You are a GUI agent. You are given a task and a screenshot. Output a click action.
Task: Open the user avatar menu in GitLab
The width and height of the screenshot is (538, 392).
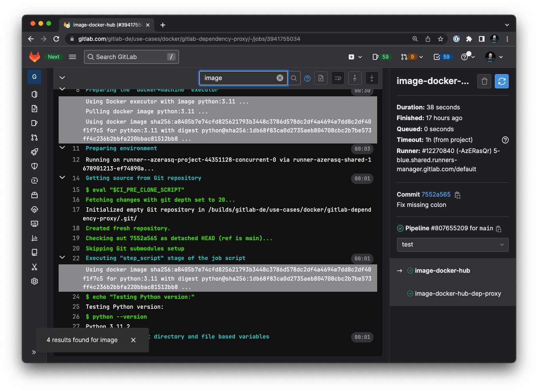coord(494,57)
